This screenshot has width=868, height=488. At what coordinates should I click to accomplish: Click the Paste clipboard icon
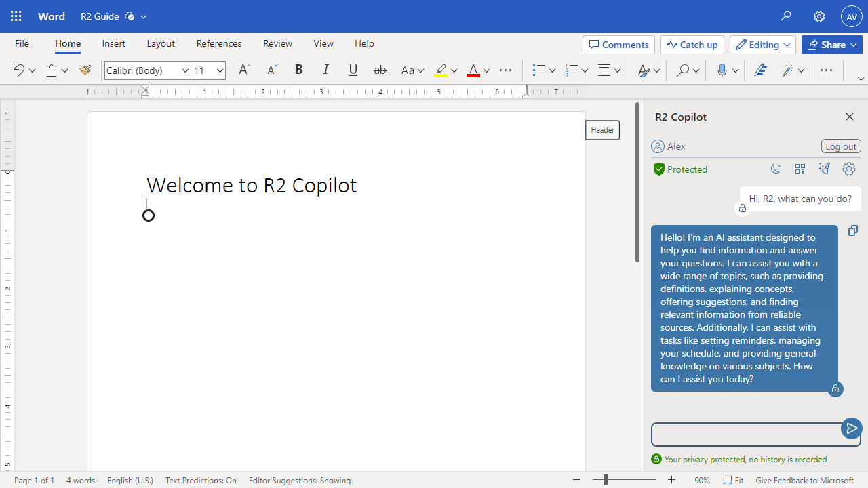pos(52,70)
